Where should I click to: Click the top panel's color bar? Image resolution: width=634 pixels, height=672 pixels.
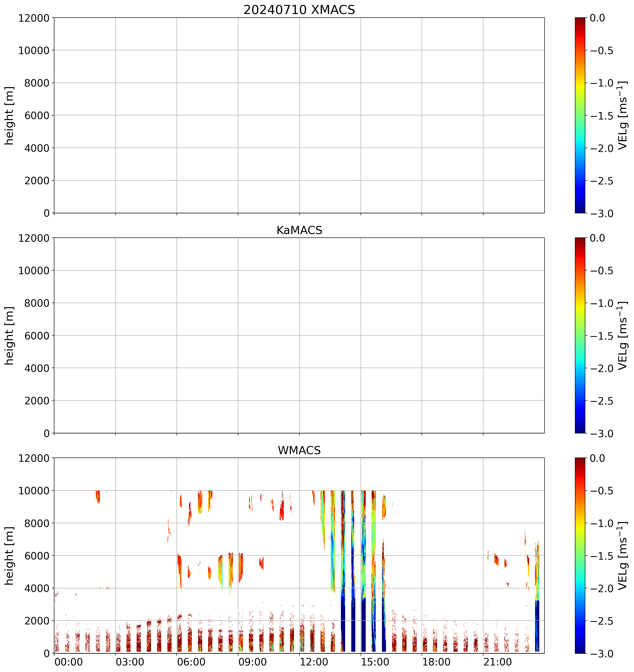(580, 115)
